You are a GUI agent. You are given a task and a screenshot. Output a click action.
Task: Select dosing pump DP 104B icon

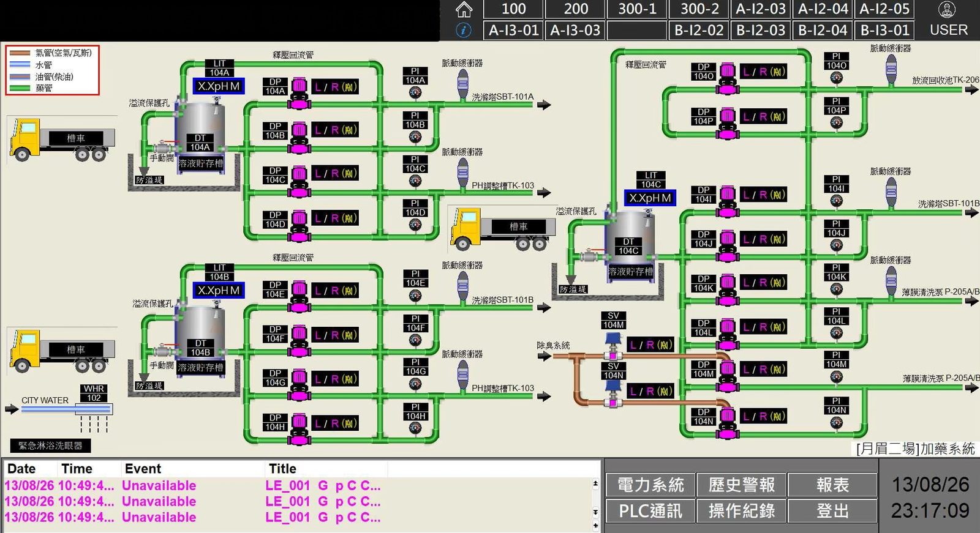coord(300,136)
